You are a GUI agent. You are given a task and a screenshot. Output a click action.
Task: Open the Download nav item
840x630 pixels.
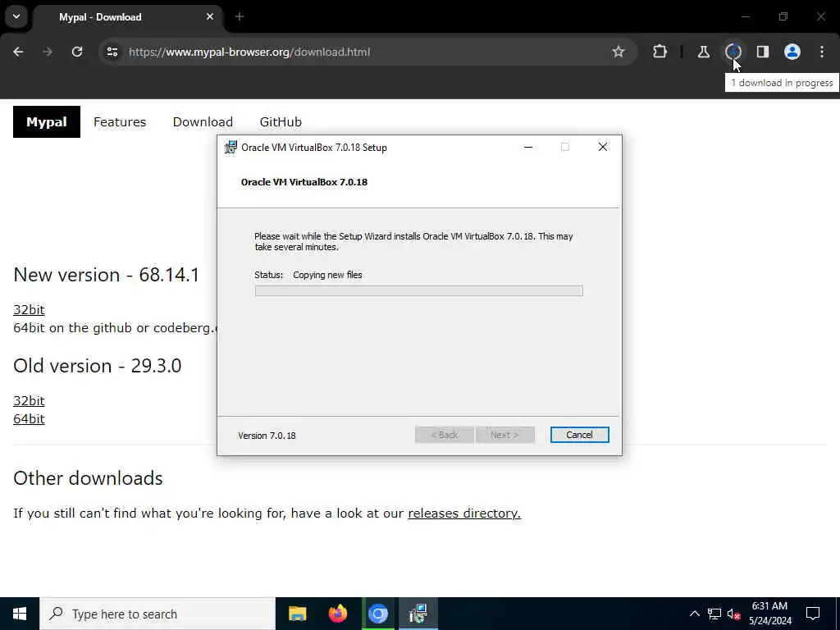(x=203, y=121)
